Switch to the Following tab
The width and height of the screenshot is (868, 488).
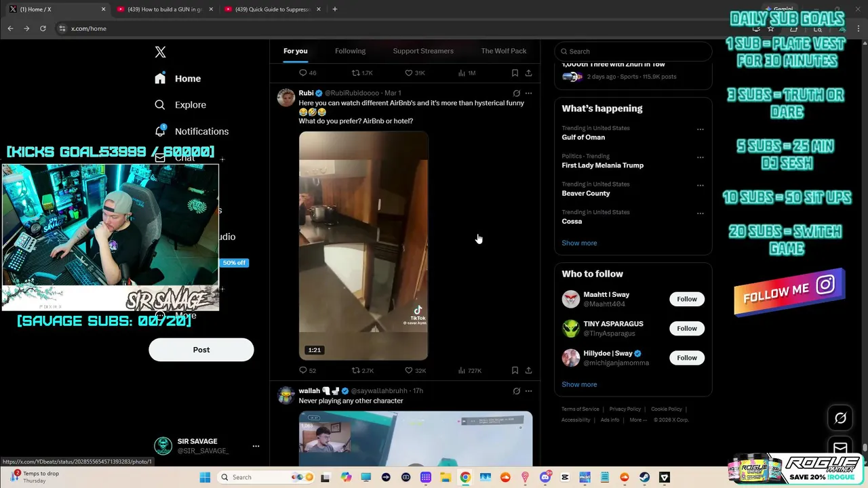point(350,51)
